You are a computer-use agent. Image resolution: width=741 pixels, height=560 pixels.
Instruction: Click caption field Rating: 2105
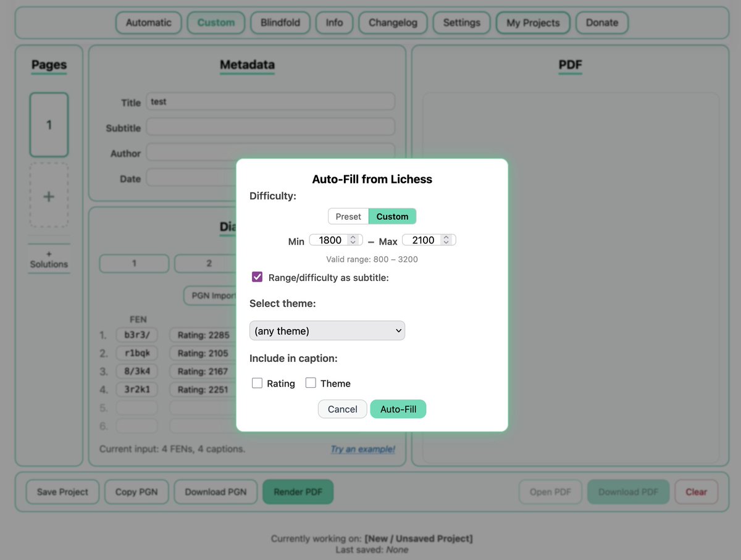pos(203,353)
